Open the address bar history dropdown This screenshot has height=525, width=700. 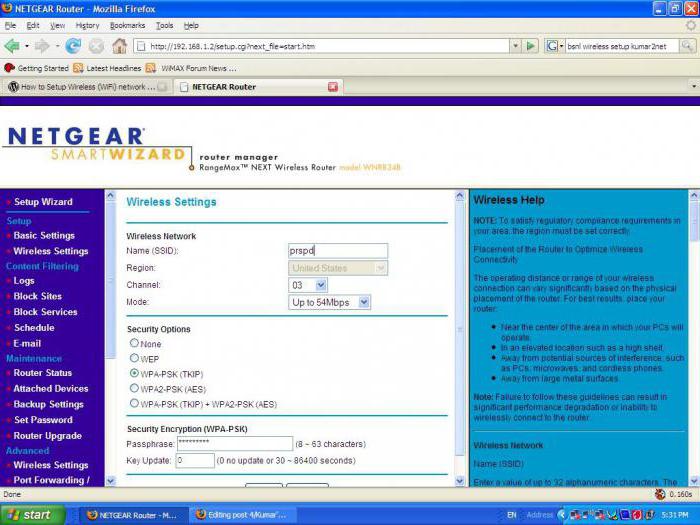[516, 46]
